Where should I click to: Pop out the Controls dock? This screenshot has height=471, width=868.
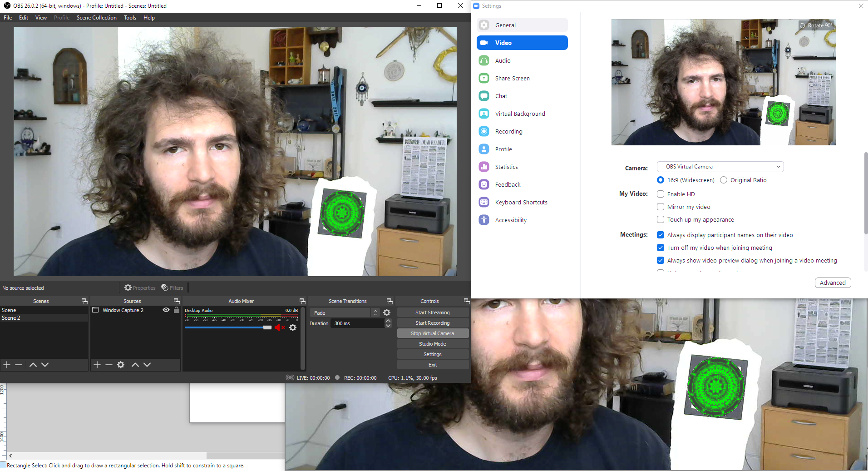(x=466, y=301)
